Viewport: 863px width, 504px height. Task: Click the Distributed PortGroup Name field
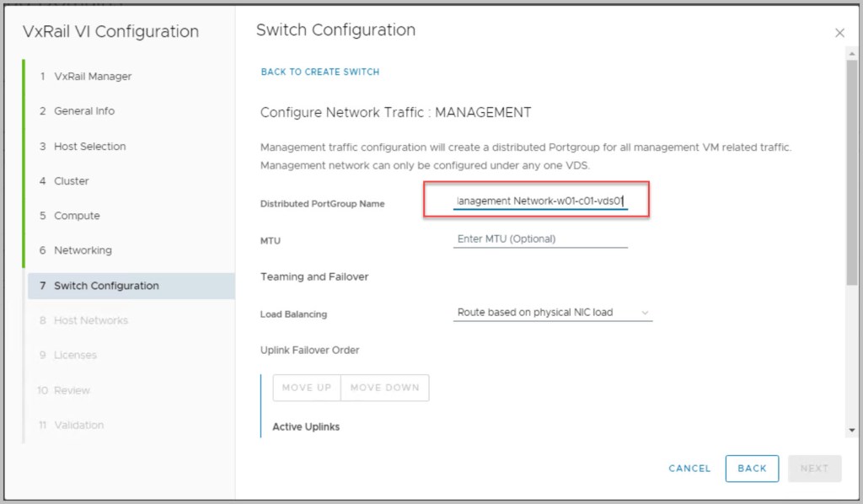(x=540, y=201)
